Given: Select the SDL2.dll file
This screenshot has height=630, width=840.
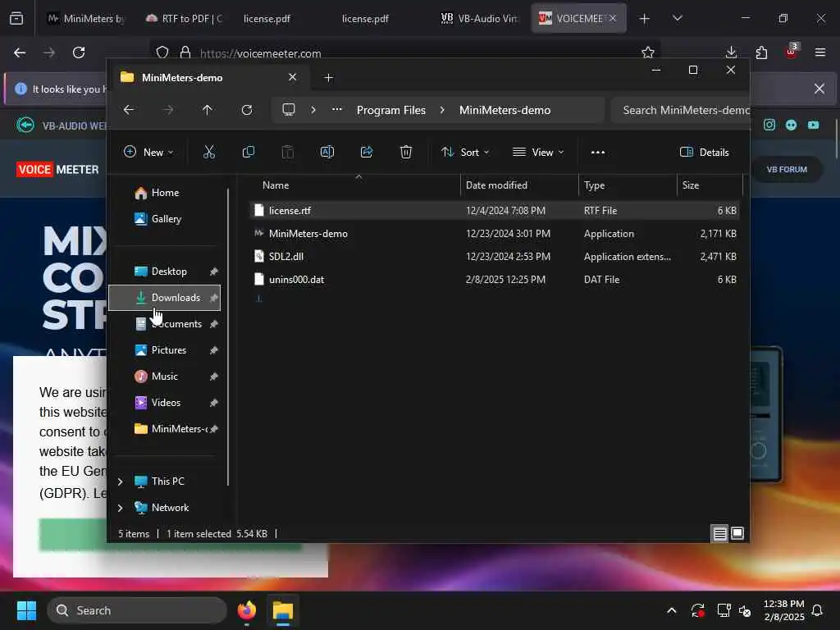Looking at the screenshot, I should tap(494, 257).
